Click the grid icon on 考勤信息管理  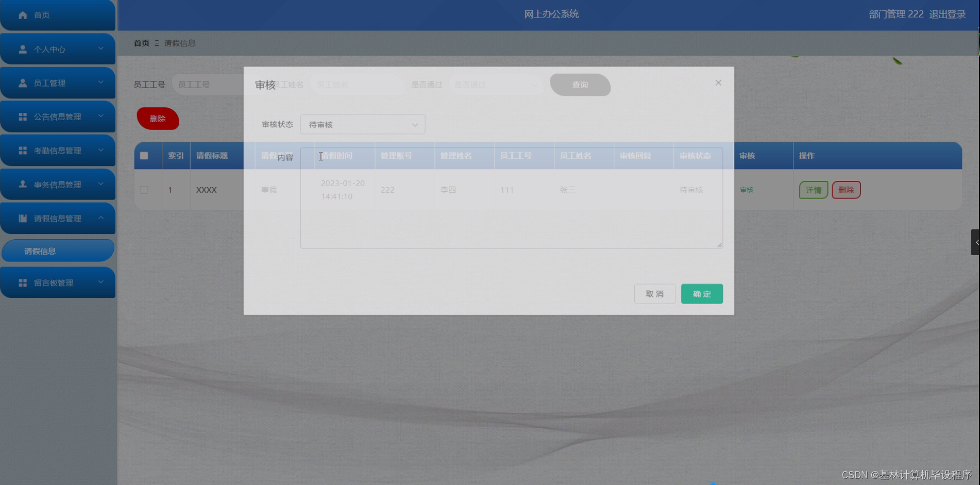[22, 150]
